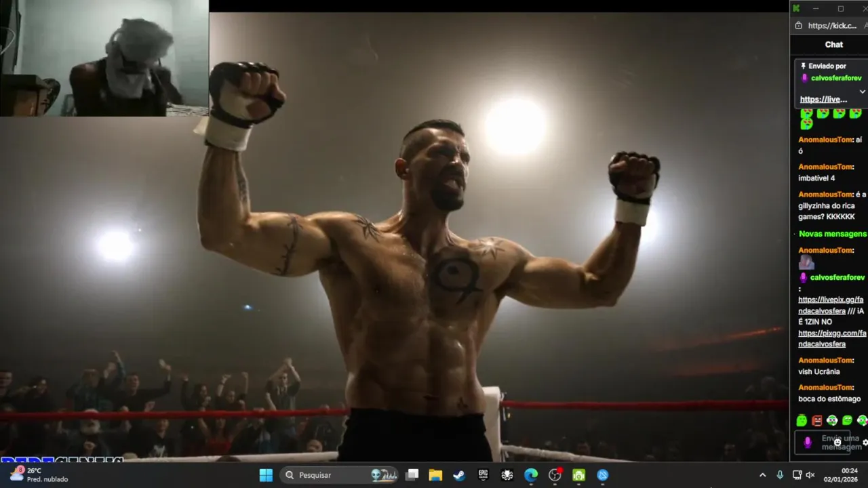Click AnomalousTom on the 'imbatível 4' message

coord(826,167)
